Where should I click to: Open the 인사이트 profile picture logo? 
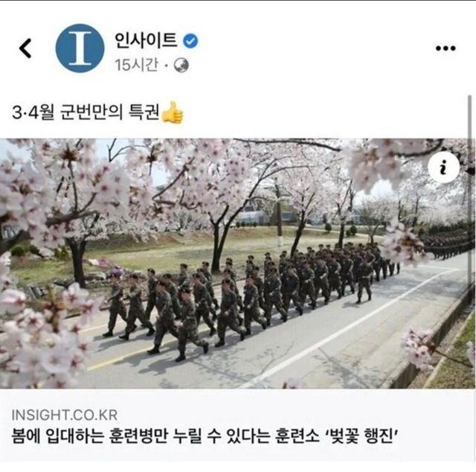click(80, 48)
